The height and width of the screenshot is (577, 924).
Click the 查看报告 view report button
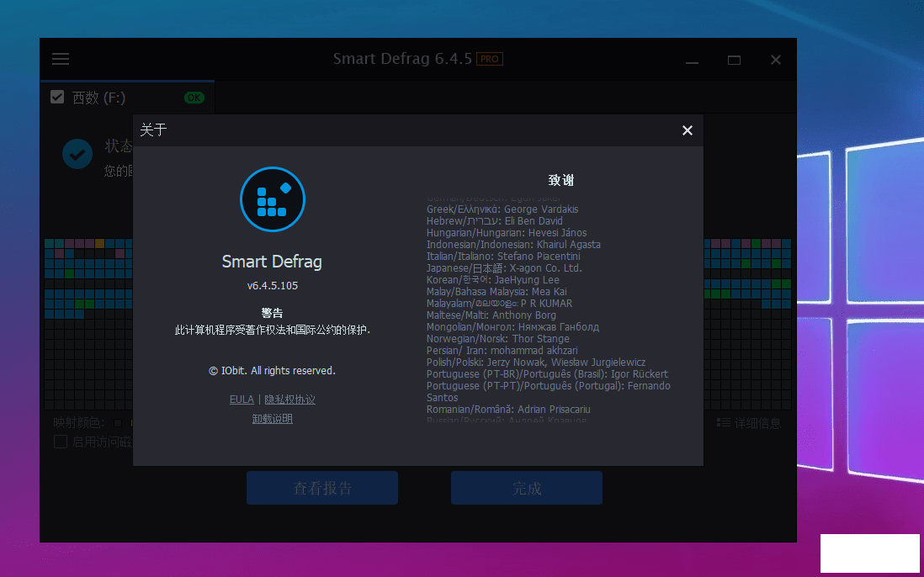click(322, 488)
